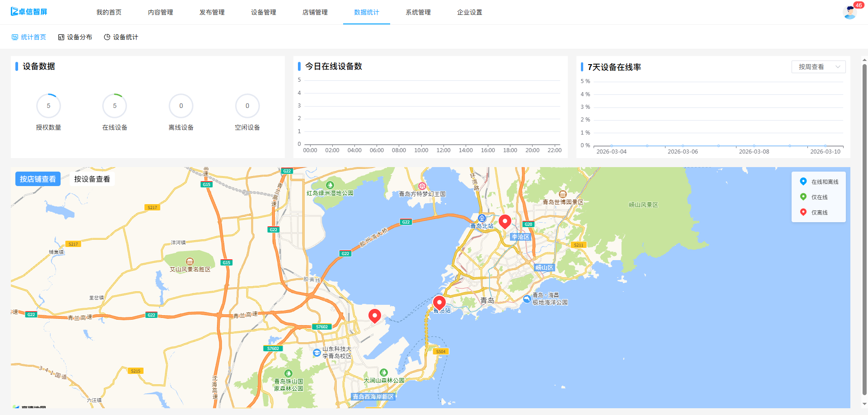
Task: Select 按设备查看 map view button
Action: [92, 179]
